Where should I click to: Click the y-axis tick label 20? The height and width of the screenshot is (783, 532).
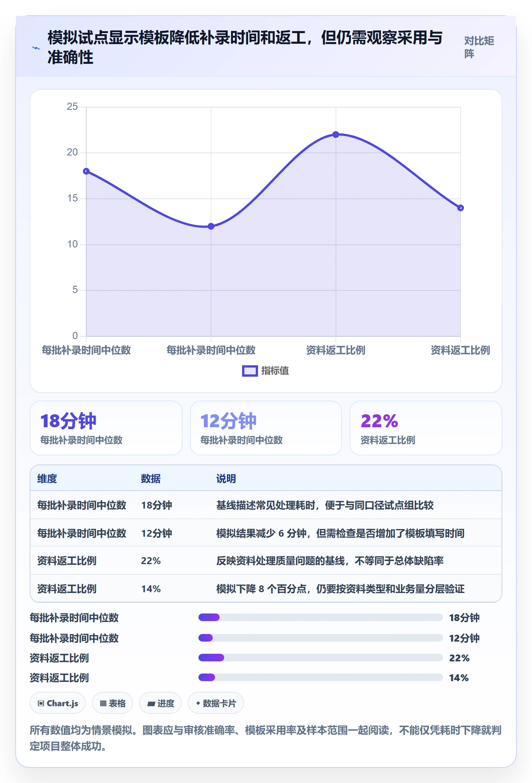coord(72,152)
